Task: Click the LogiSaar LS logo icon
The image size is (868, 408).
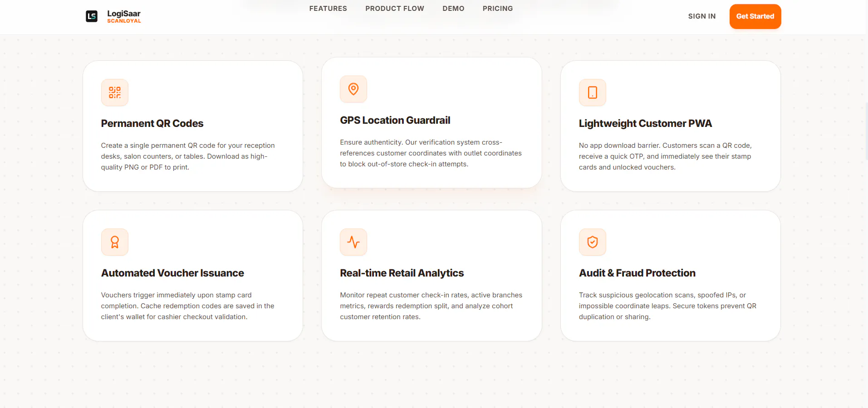Action: [x=92, y=16]
